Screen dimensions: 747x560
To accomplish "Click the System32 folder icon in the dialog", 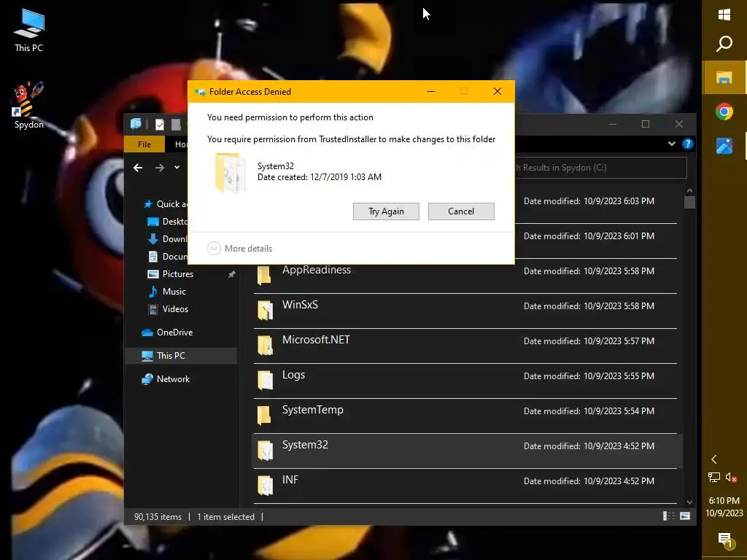I will click(230, 172).
